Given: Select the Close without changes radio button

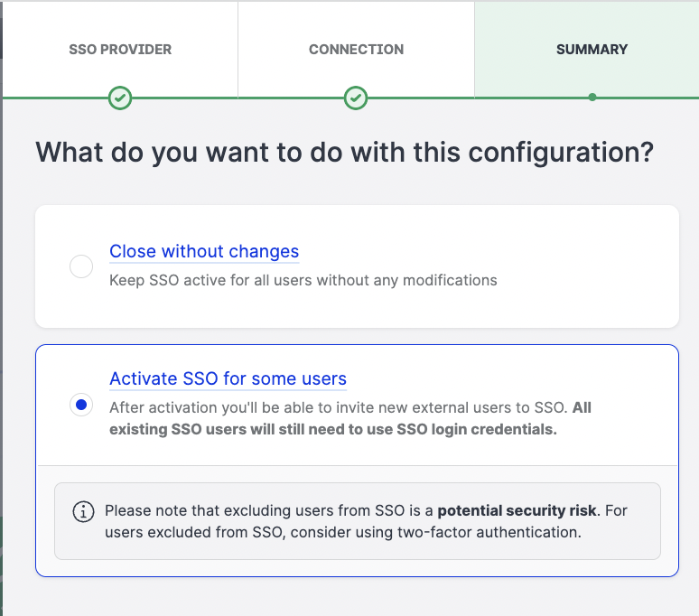Looking at the screenshot, I should click(81, 266).
